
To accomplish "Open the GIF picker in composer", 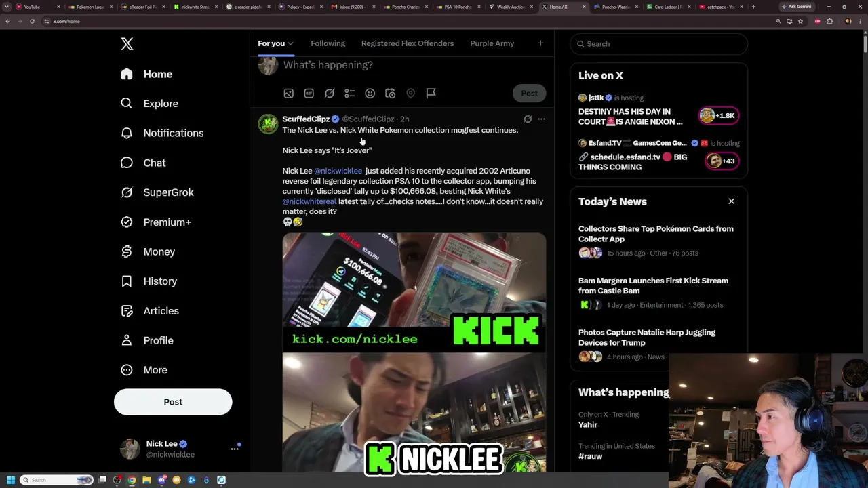I will [309, 94].
